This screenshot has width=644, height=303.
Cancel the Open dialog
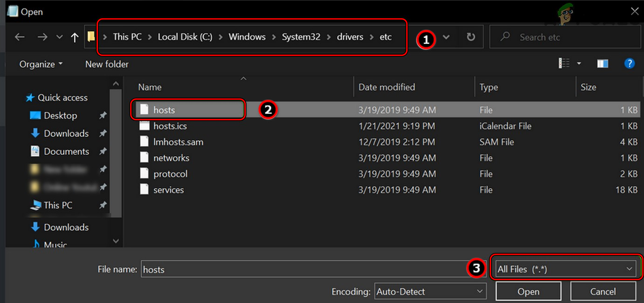click(x=603, y=291)
